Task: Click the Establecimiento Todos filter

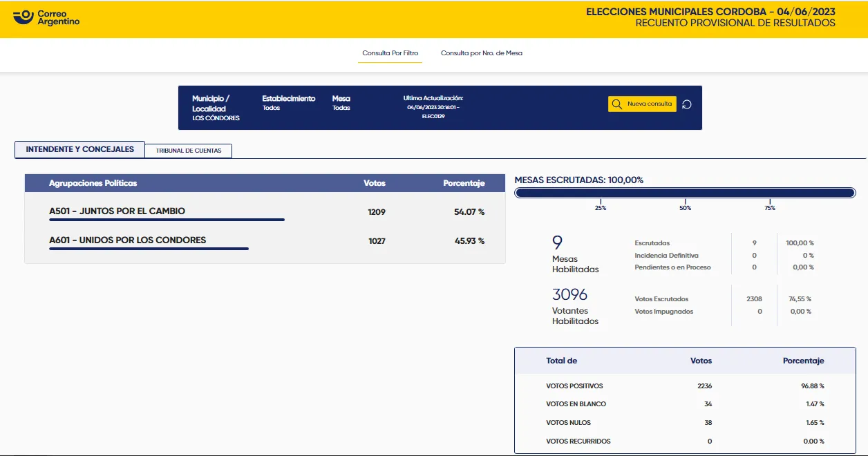Action: tap(288, 103)
